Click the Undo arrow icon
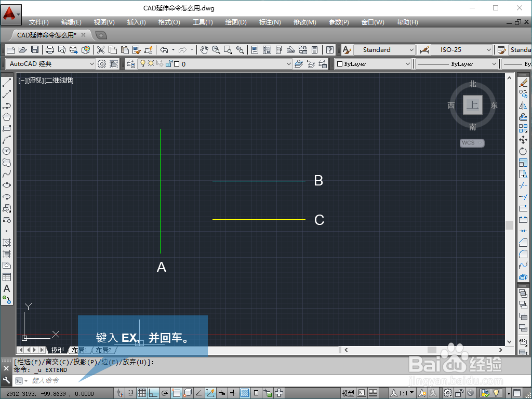532x399 pixels. (x=164, y=50)
